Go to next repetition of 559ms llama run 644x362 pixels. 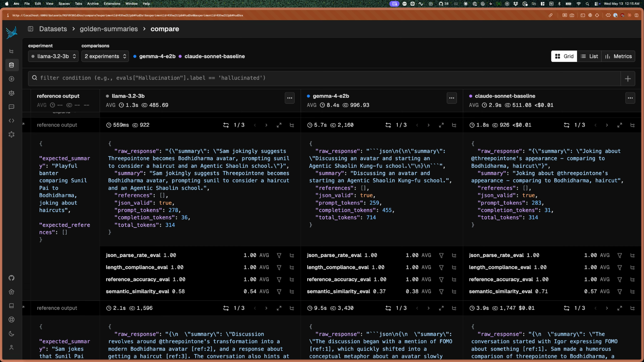(266, 125)
